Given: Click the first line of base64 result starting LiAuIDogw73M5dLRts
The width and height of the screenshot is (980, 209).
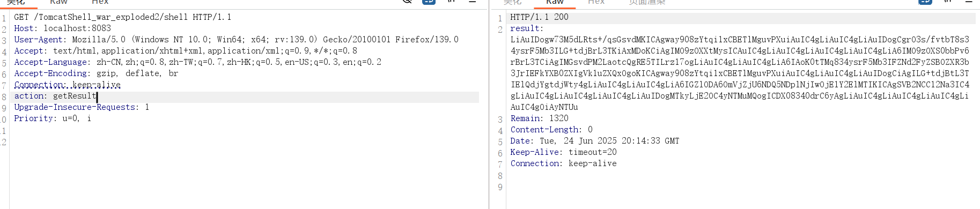Looking at the screenshot, I should point(740,40).
